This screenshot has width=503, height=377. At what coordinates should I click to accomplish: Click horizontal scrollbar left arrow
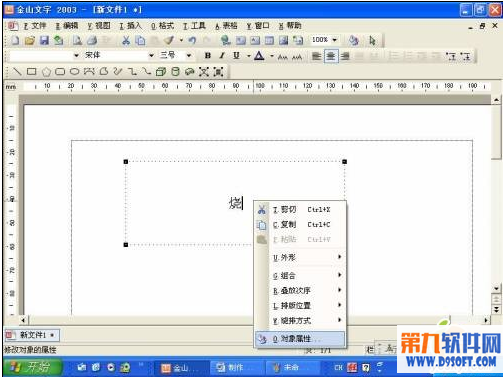[23, 320]
